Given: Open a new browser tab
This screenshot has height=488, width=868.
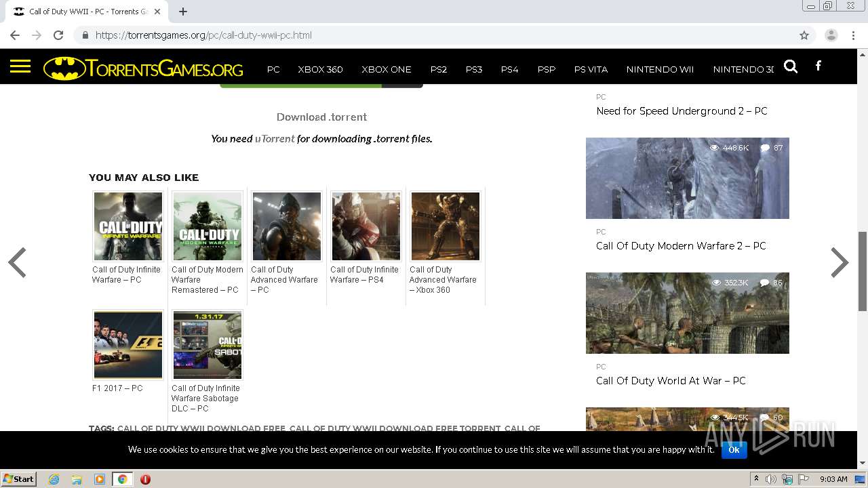Looking at the screenshot, I should 183,12.
